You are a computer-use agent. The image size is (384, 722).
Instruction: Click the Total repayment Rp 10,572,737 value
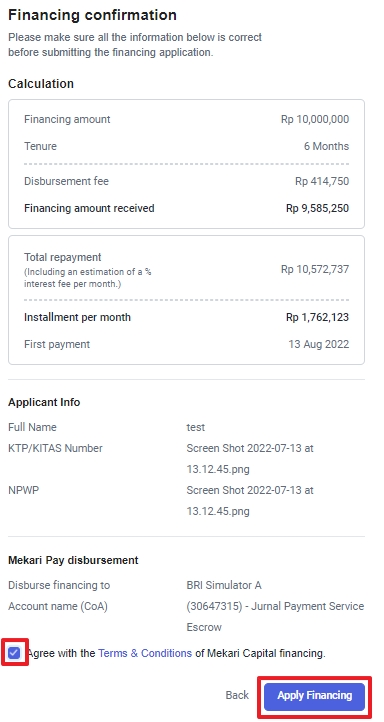coord(315,269)
